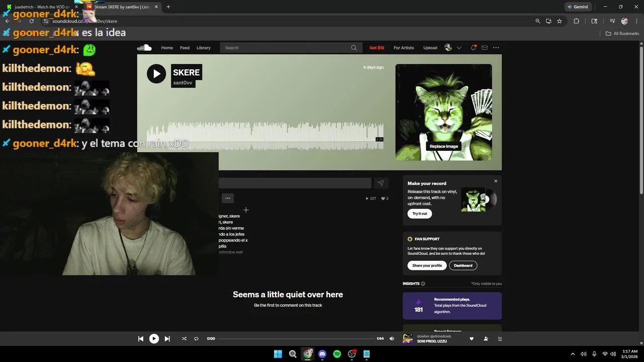Open All Bookmarks folder
The height and width of the screenshot is (362, 644).
[x=622, y=34]
